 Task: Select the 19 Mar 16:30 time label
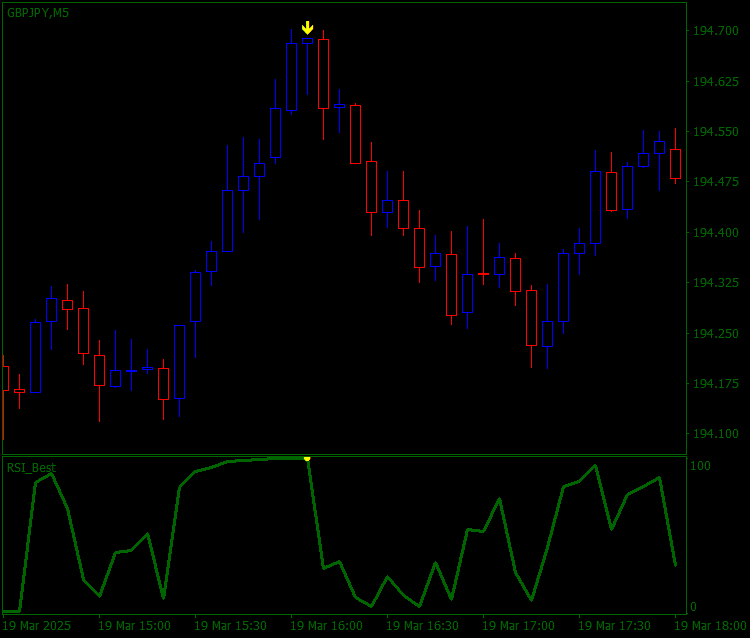[x=422, y=626]
